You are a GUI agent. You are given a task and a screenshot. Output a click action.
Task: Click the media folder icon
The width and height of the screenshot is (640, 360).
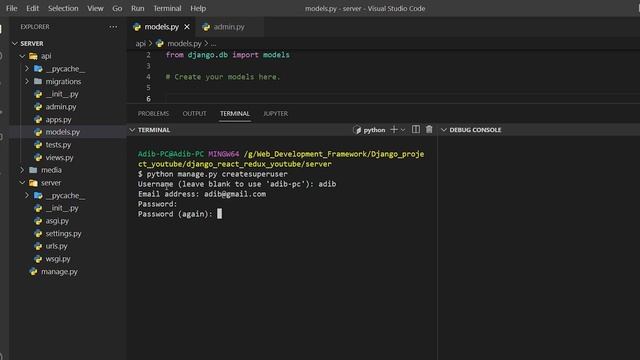33,170
